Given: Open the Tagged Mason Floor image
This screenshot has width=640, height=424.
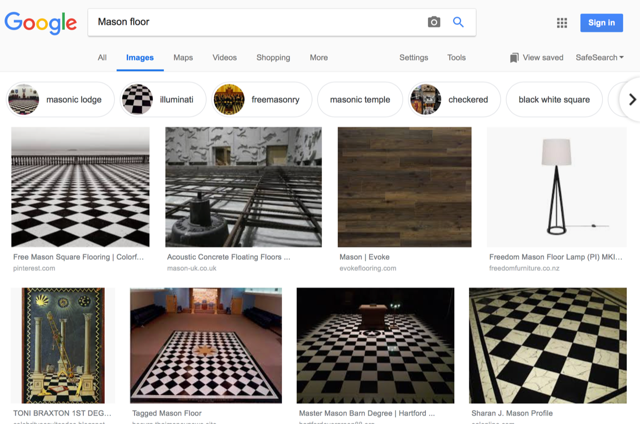Looking at the screenshot, I should 206,346.
